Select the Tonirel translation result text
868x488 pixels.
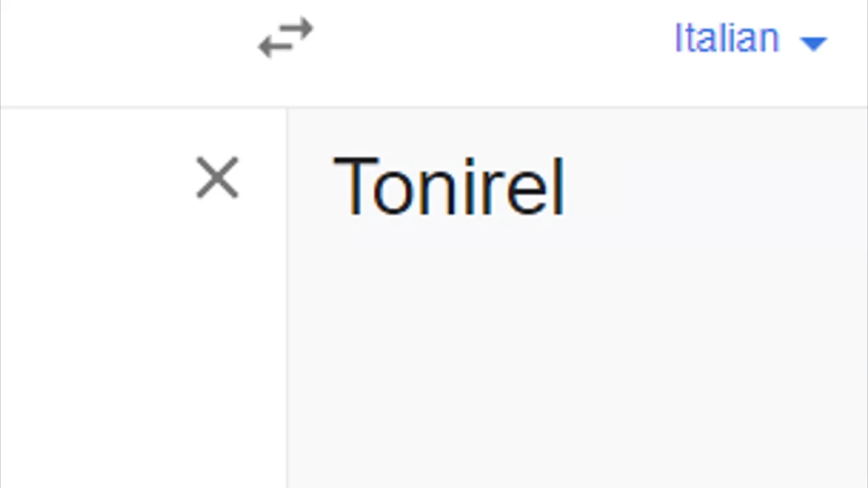pyautogui.click(x=448, y=186)
